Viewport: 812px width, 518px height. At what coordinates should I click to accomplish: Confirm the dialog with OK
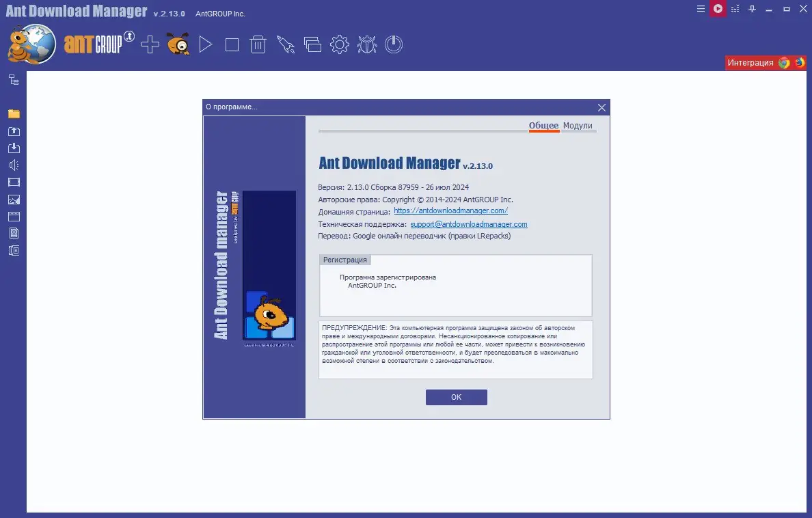pyautogui.click(x=456, y=397)
